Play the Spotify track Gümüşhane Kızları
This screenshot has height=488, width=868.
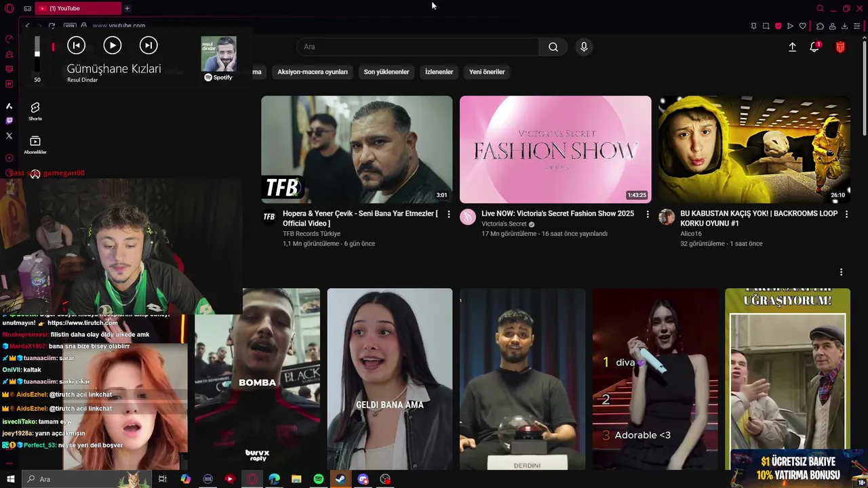tap(113, 45)
